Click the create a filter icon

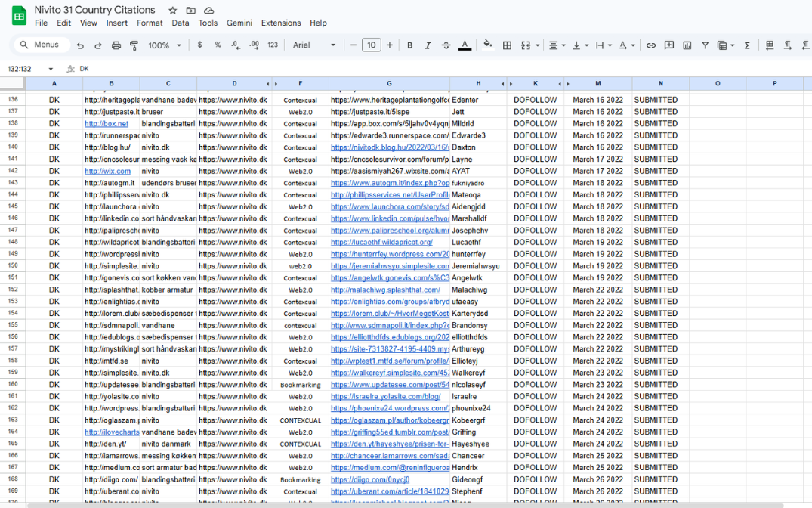pos(705,45)
